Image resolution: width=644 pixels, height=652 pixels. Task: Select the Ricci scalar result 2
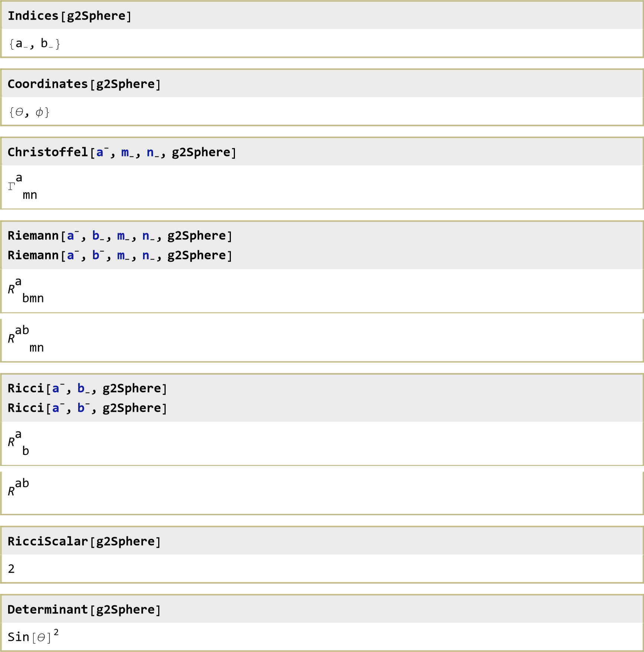(11, 569)
